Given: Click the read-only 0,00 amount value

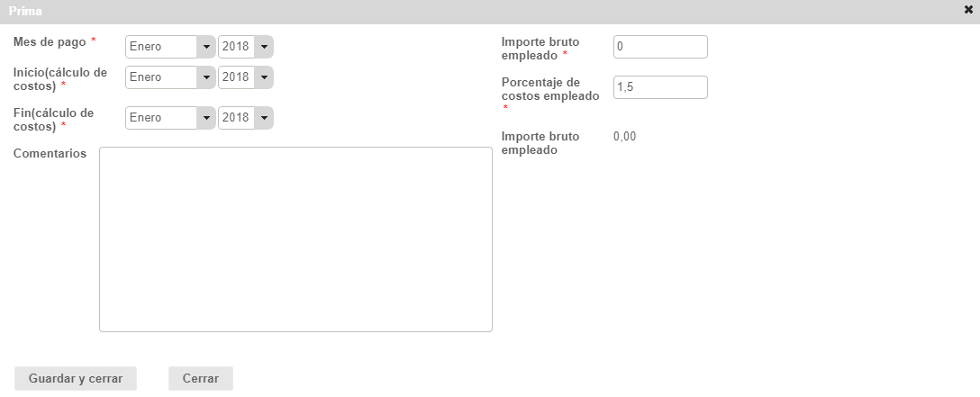Looking at the screenshot, I should pos(625,136).
